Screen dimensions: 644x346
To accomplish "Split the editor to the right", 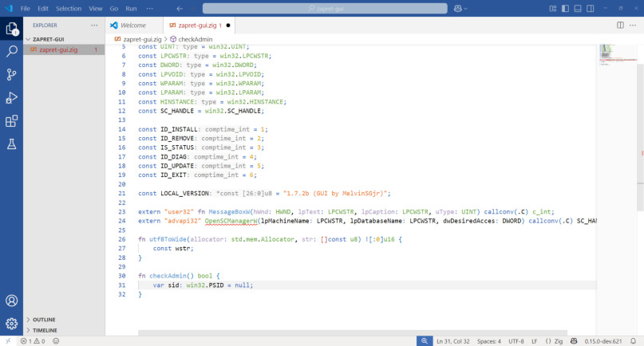I will (x=621, y=26).
